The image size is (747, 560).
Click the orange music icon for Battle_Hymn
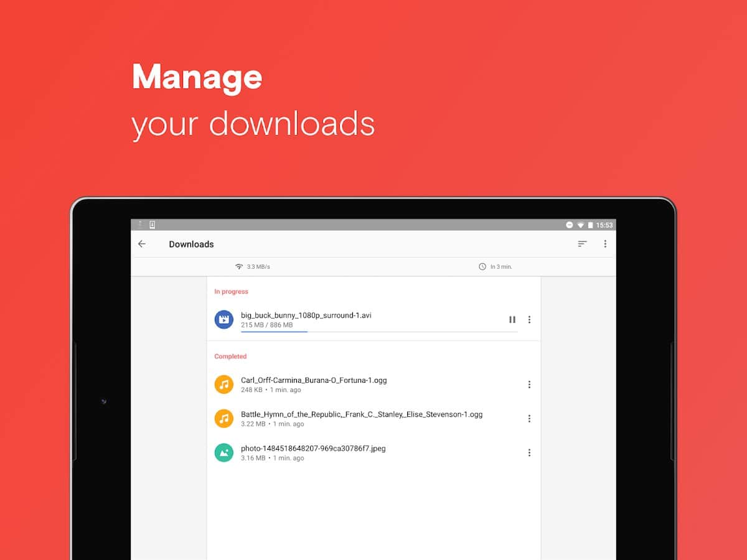coord(224,419)
